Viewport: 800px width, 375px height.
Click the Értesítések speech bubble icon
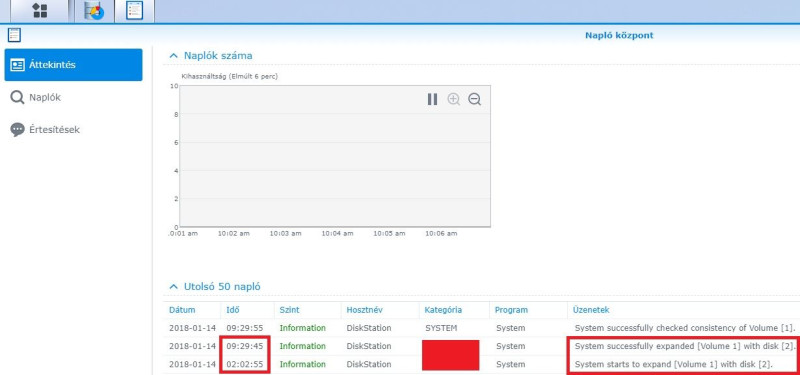click(17, 130)
